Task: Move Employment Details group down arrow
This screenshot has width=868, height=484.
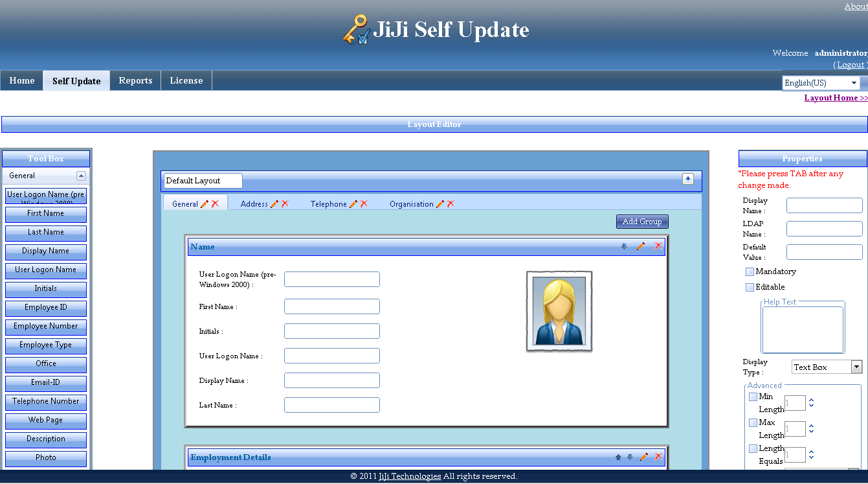Action: [x=630, y=457]
